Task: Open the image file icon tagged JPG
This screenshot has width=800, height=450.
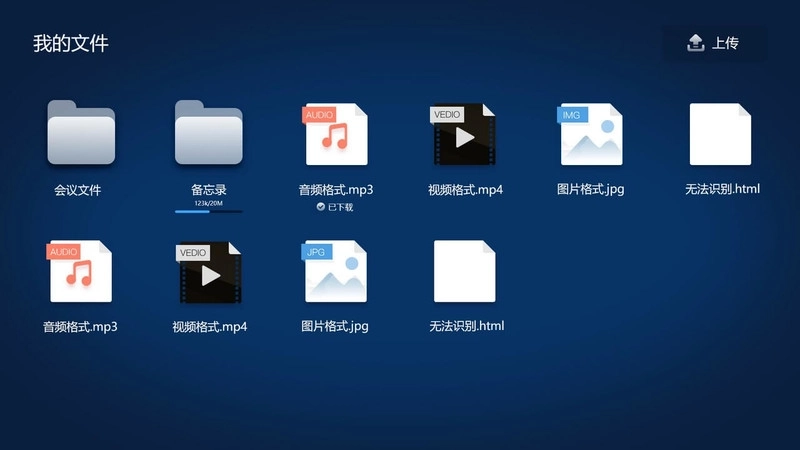Action: pos(336,271)
